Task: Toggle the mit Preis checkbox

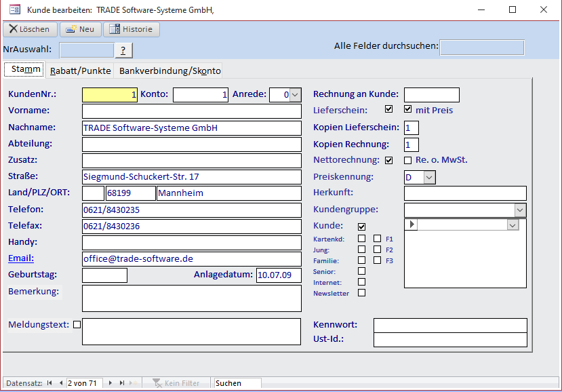Action: 407,109
